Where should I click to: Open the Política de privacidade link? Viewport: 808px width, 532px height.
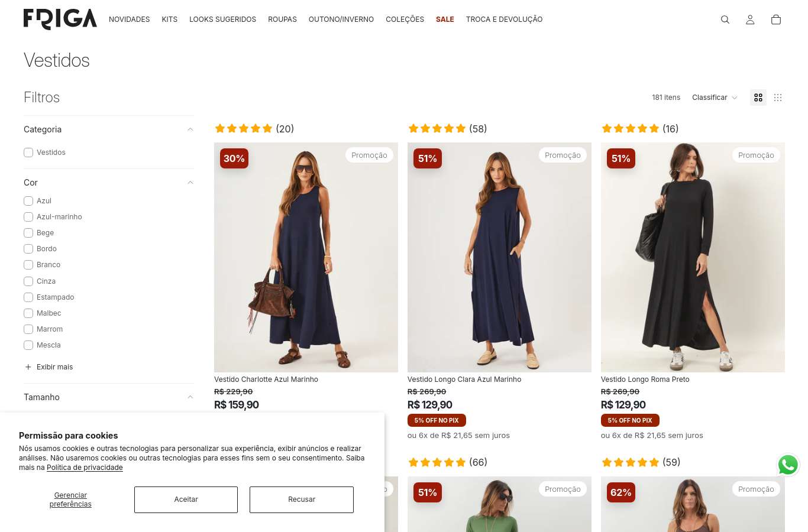[x=85, y=468]
